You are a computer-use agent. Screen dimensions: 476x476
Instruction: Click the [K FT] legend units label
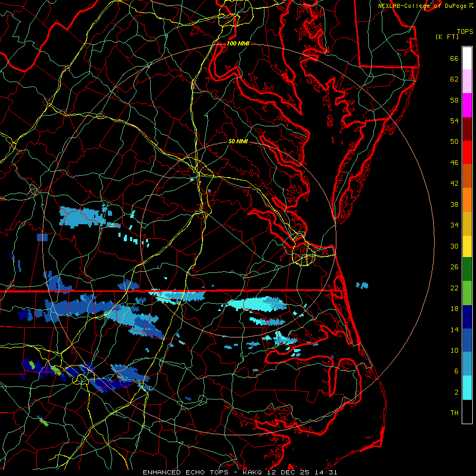[447, 36]
